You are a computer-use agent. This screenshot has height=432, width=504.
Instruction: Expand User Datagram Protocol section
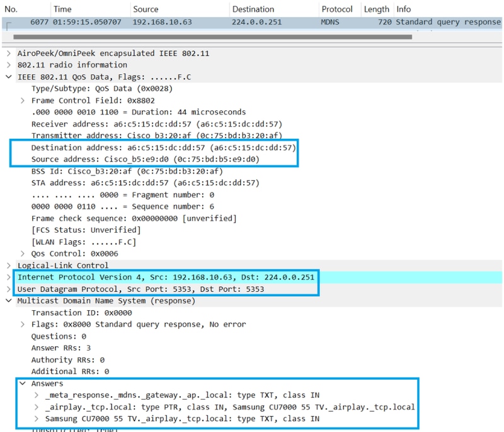9,289
